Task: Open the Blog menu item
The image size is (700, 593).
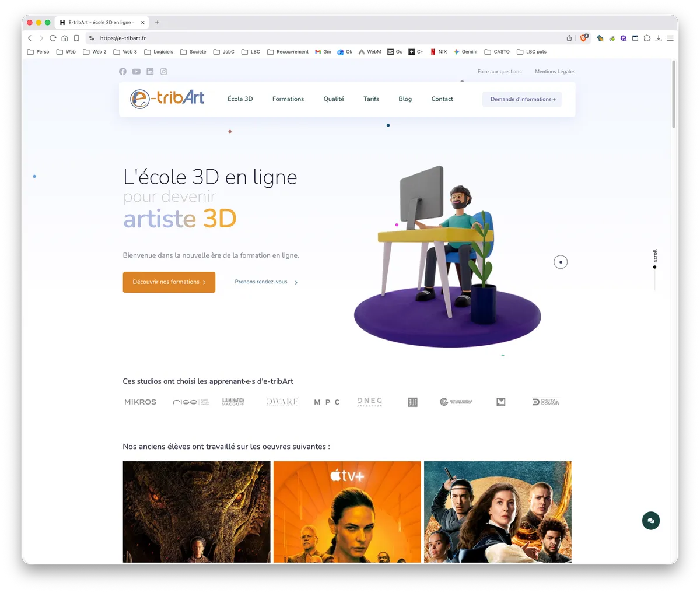Action: (x=405, y=99)
